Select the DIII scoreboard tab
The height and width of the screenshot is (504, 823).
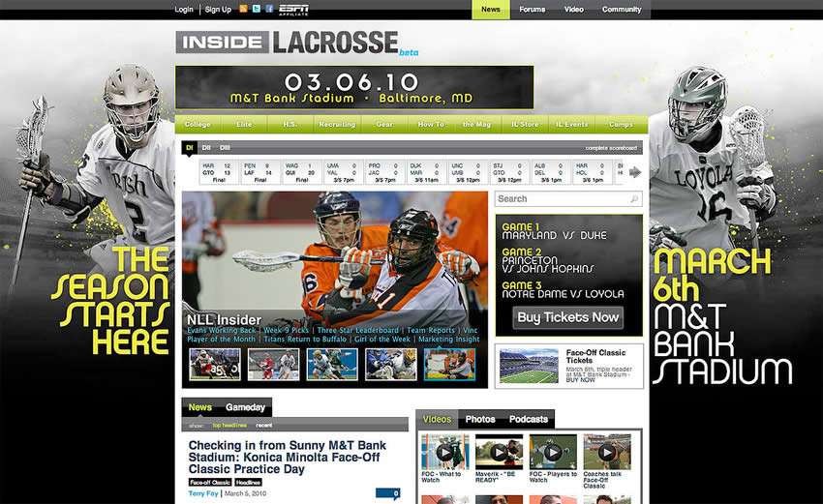pyautogui.click(x=226, y=148)
